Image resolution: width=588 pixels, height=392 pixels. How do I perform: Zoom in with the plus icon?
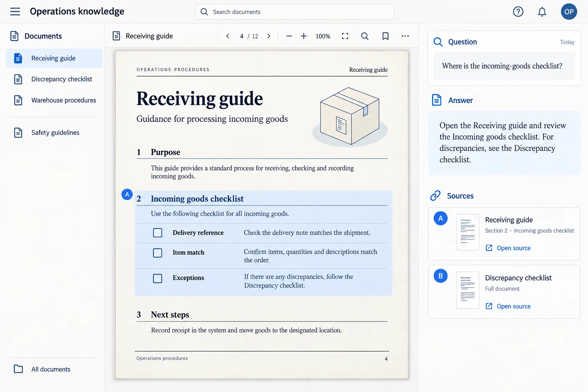304,36
